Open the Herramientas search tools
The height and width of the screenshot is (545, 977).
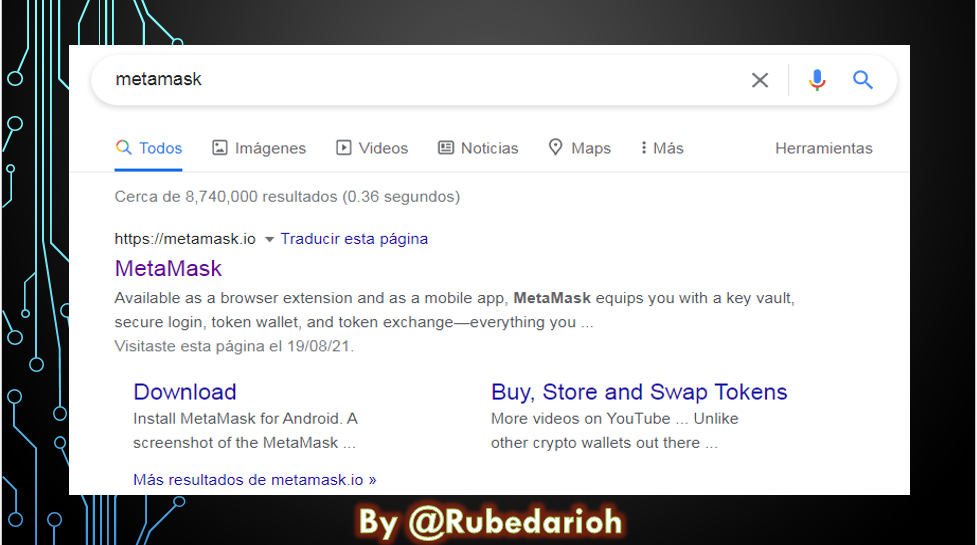[824, 148]
